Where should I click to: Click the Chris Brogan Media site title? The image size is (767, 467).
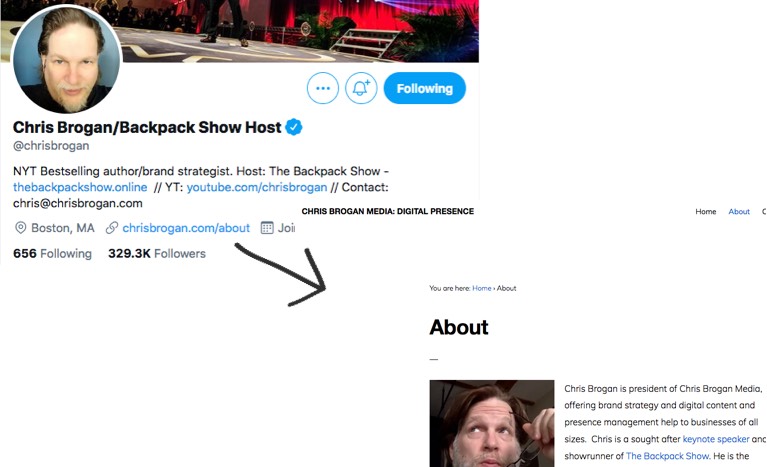(387, 211)
